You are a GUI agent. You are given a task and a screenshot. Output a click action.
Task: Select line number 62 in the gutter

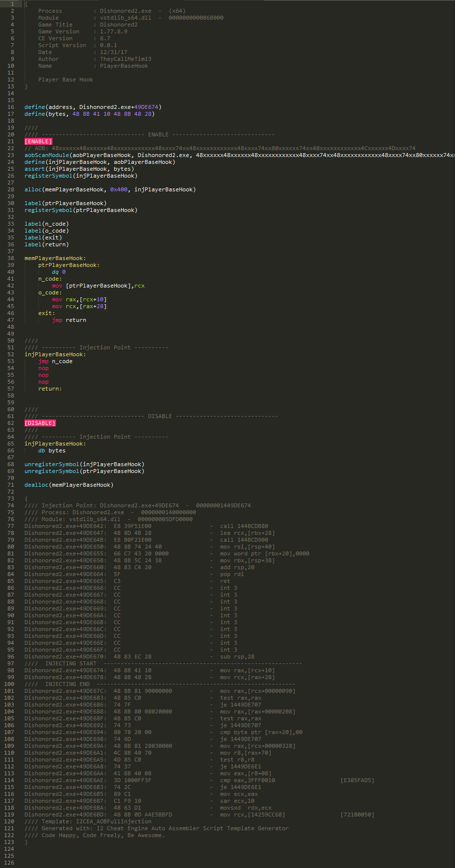(x=11, y=423)
